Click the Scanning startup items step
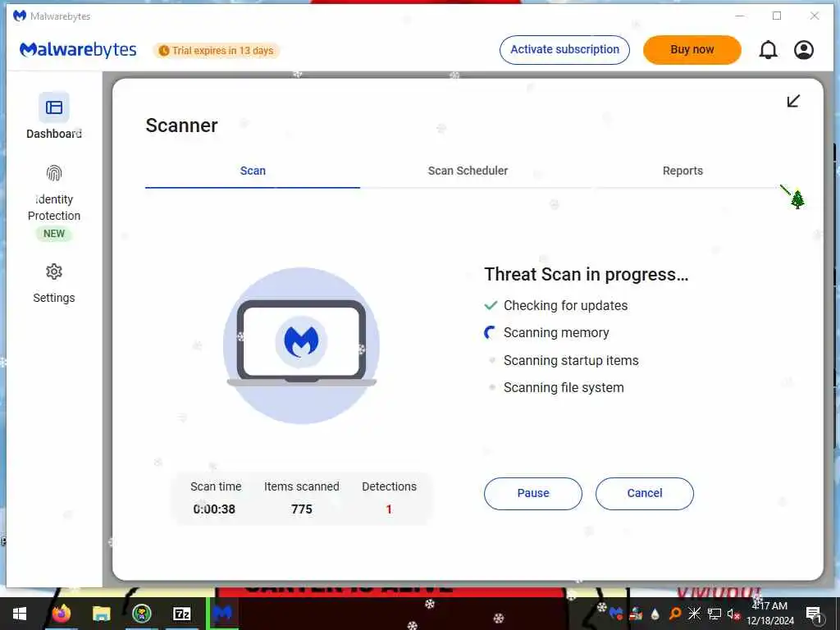 tap(571, 361)
